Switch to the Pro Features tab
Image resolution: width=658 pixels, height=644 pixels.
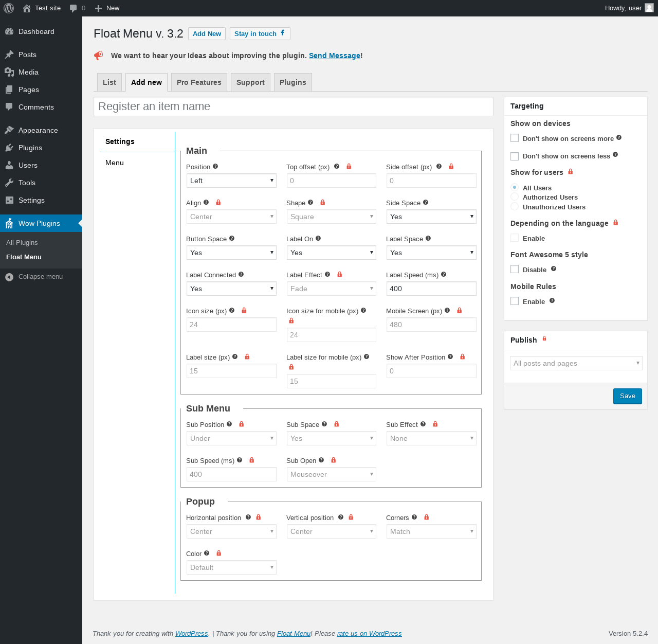click(199, 82)
